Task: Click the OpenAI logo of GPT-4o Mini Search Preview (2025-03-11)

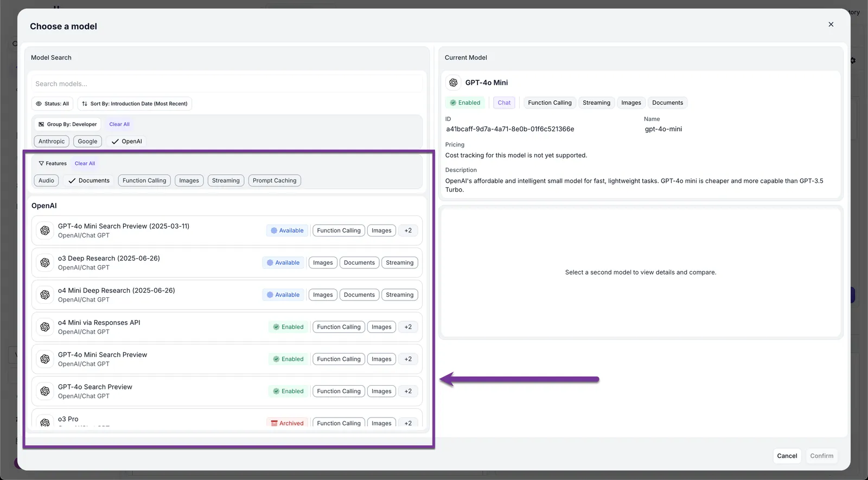Action: point(45,231)
